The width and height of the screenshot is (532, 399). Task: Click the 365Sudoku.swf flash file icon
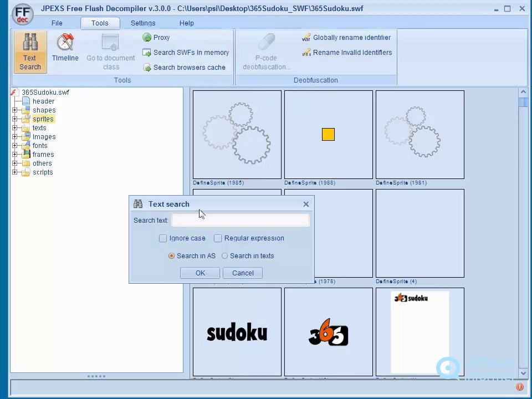tap(14, 92)
